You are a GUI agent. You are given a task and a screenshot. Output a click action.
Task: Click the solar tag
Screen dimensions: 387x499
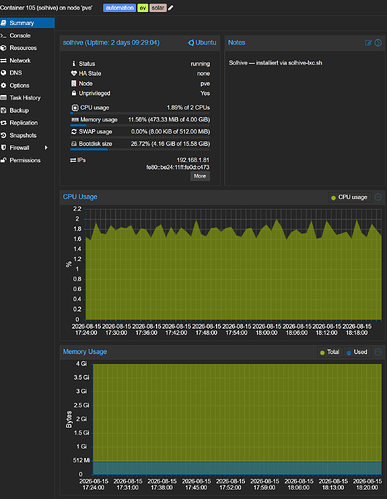[x=158, y=8]
